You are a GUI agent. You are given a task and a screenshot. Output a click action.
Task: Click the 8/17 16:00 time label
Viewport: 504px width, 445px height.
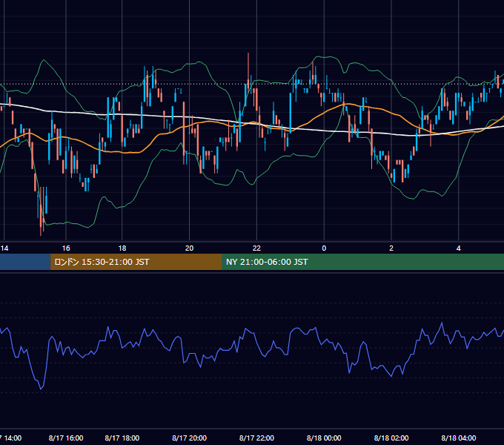(x=66, y=438)
